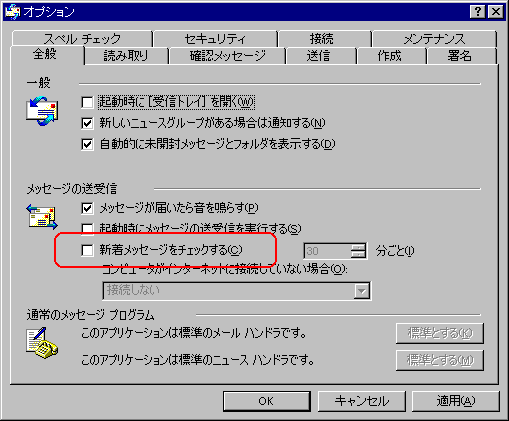Screen dimensions: 509x421
Task: Decrease minutes with spinner down arrow
Action: [358, 254]
